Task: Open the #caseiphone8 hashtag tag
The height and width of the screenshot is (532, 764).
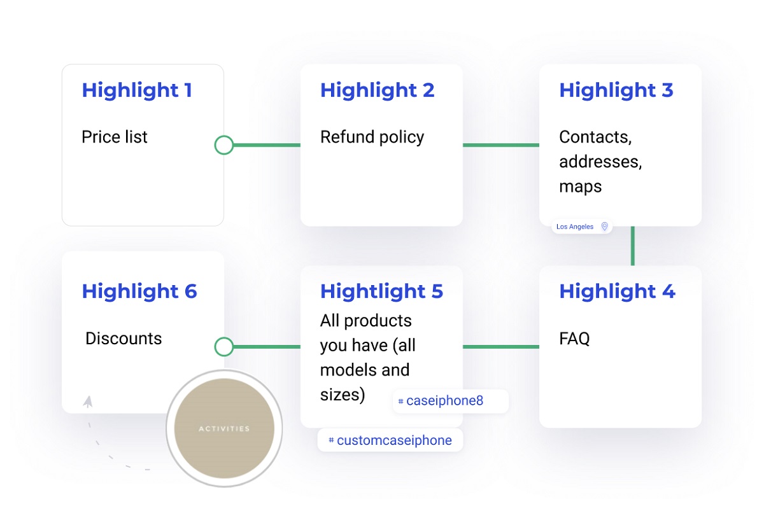Action: (x=450, y=402)
